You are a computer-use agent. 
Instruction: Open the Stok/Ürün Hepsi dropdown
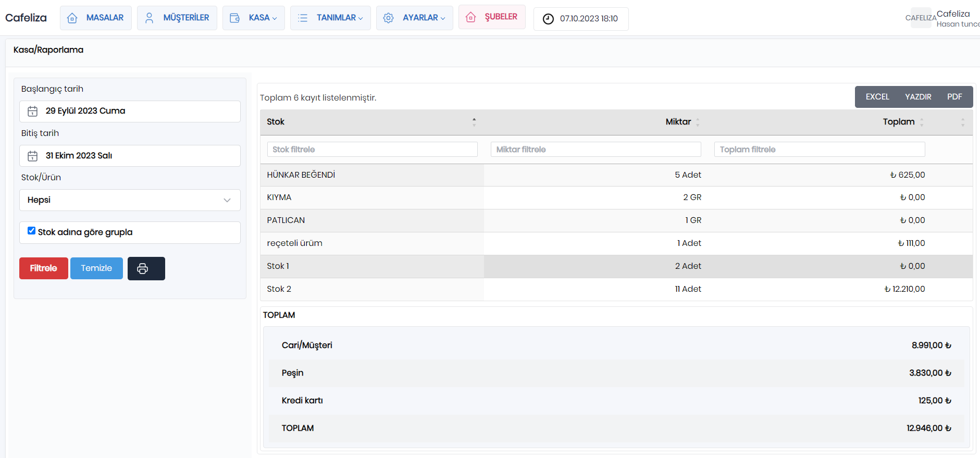pyautogui.click(x=130, y=200)
